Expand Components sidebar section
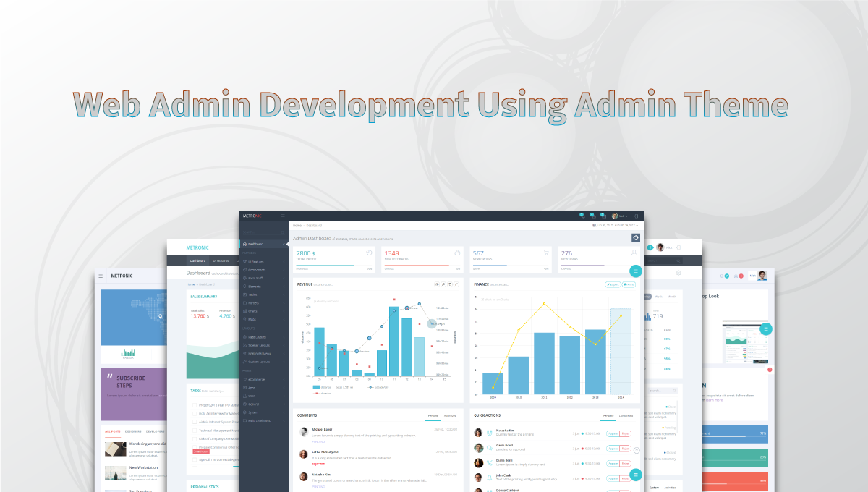Image resolution: width=868 pixels, height=492 pixels. (x=264, y=270)
